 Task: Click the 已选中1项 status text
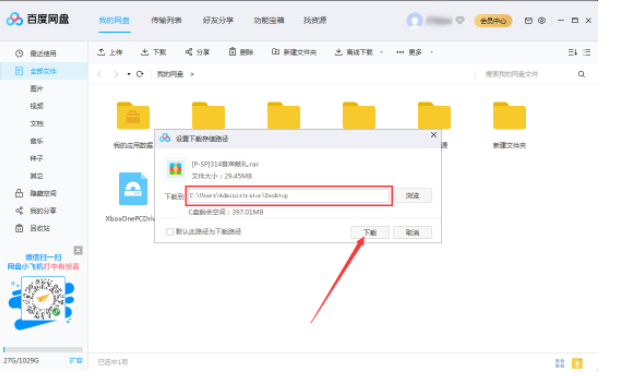(x=113, y=362)
